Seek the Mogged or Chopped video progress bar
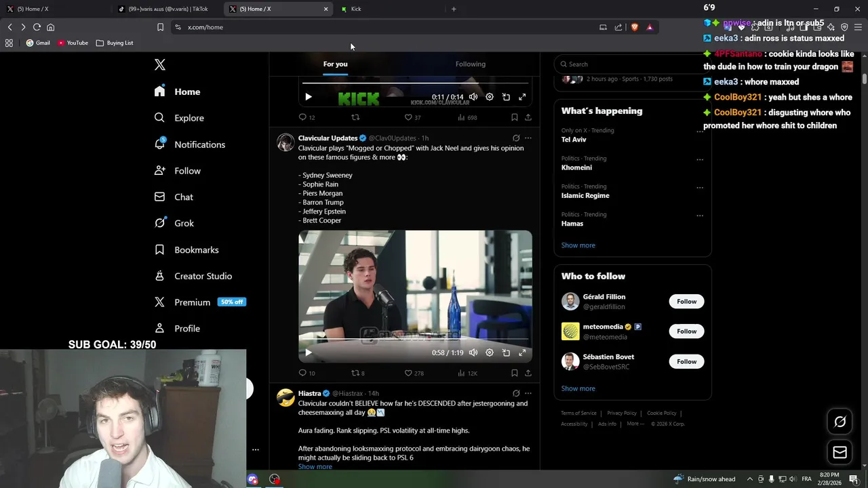868x488 pixels. (x=415, y=340)
